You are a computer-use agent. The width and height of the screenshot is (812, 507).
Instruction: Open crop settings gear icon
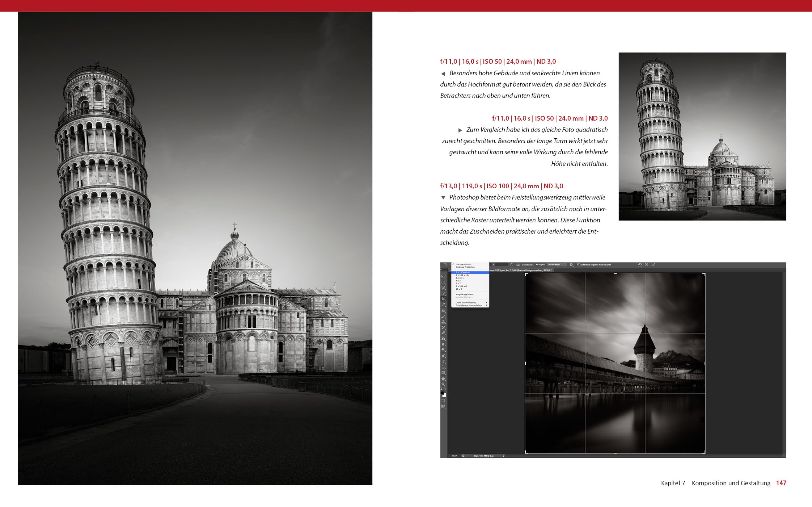point(571,265)
